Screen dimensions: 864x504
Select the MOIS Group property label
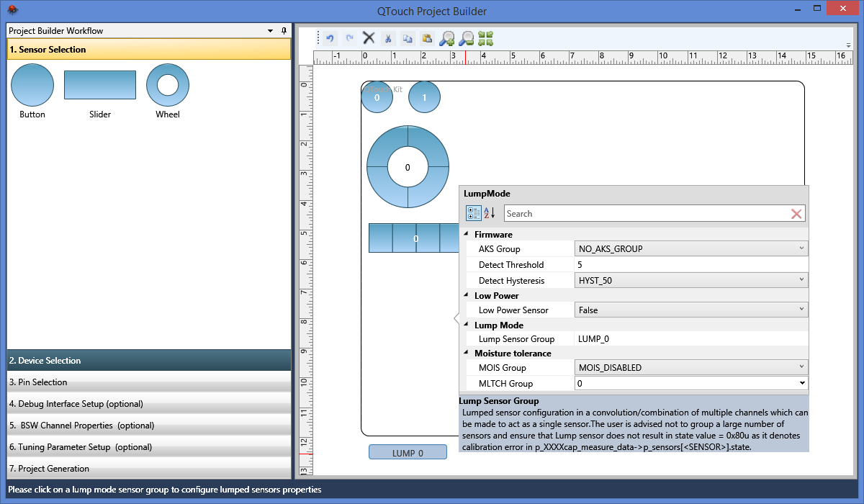[503, 368]
